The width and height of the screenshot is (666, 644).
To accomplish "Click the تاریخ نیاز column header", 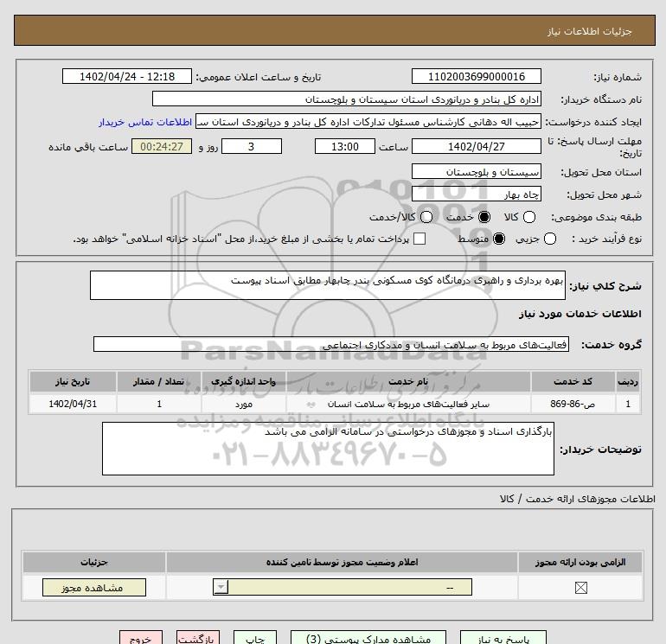I will tap(73, 381).
